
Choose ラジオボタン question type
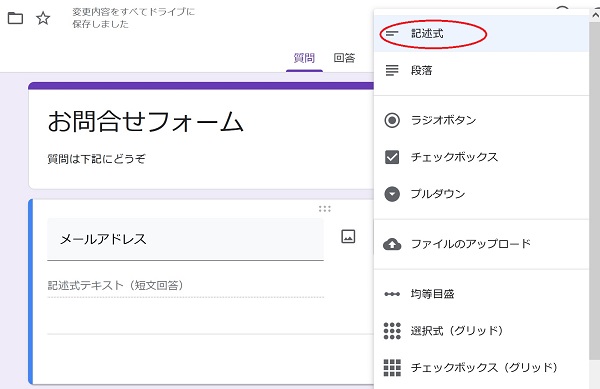pos(481,120)
